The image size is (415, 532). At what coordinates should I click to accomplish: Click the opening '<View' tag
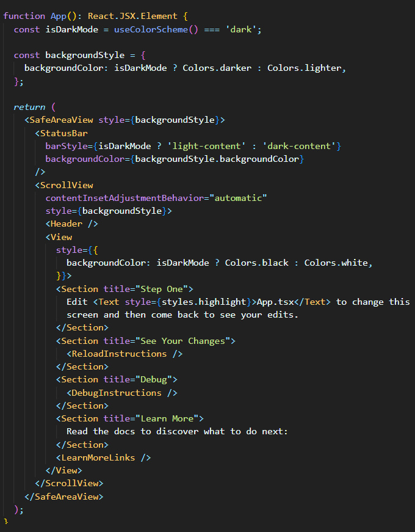pyautogui.click(x=59, y=237)
